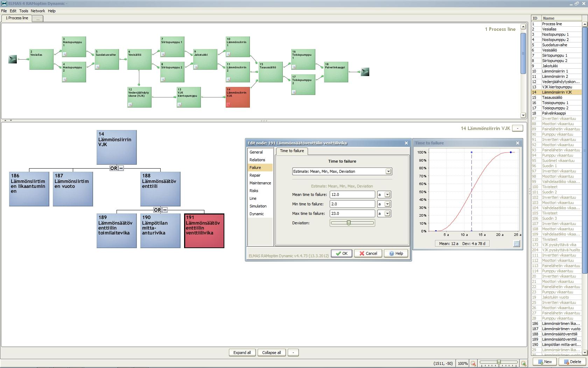Switch to General section in dialog
This screenshot has height=368, width=588.
pos(260,152)
